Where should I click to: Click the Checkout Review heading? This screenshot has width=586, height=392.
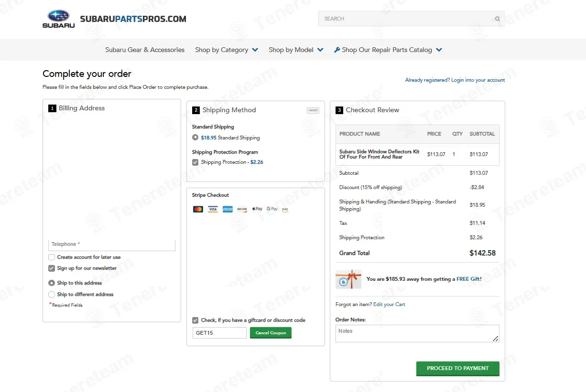click(372, 110)
